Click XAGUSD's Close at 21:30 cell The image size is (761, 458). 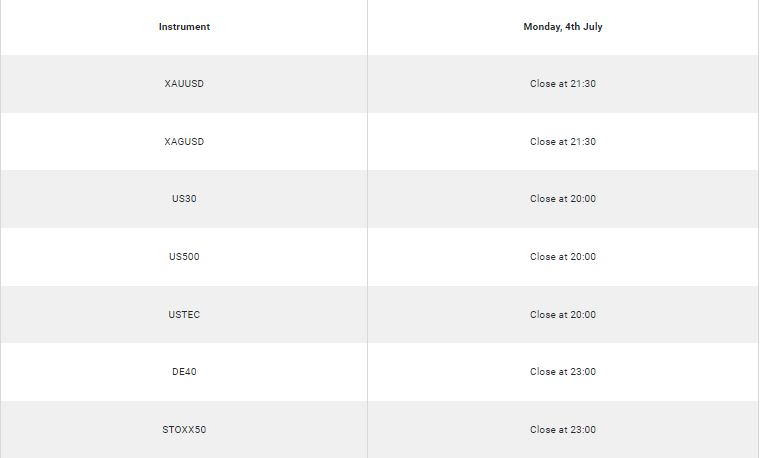coord(563,142)
